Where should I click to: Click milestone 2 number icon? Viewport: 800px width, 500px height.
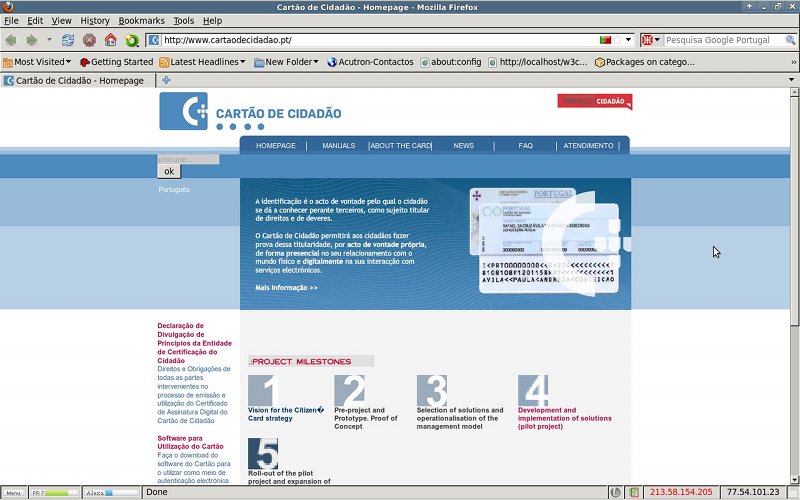(350, 390)
